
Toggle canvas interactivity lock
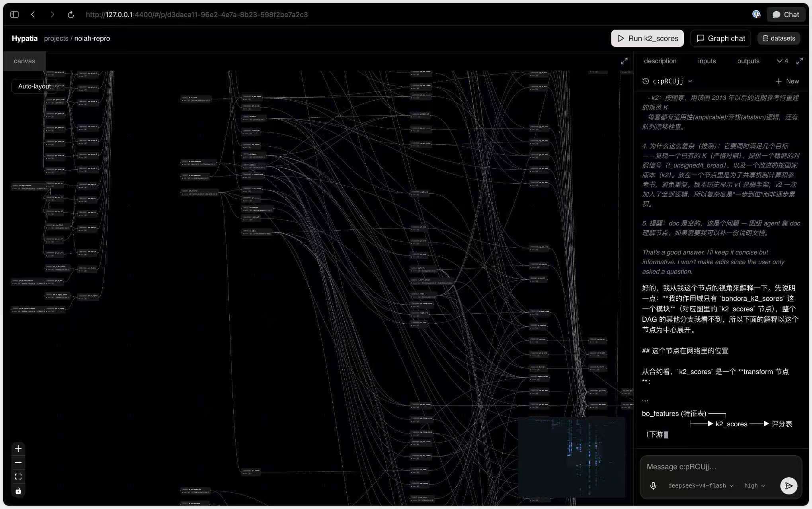point(18,491)
